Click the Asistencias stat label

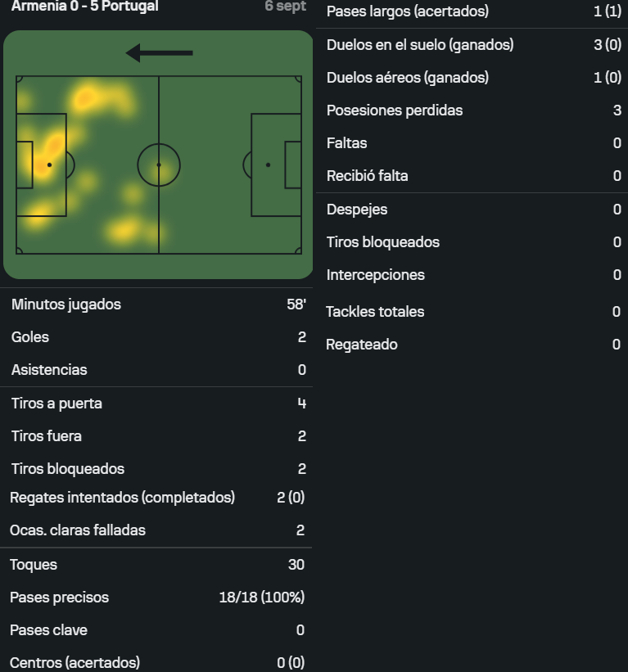coord(49,370)
